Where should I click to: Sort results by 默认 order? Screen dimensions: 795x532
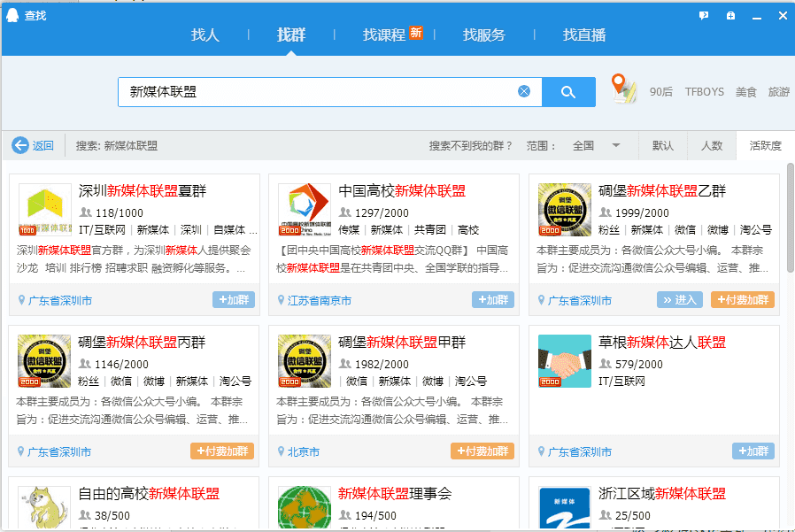(x=663, y=146)
